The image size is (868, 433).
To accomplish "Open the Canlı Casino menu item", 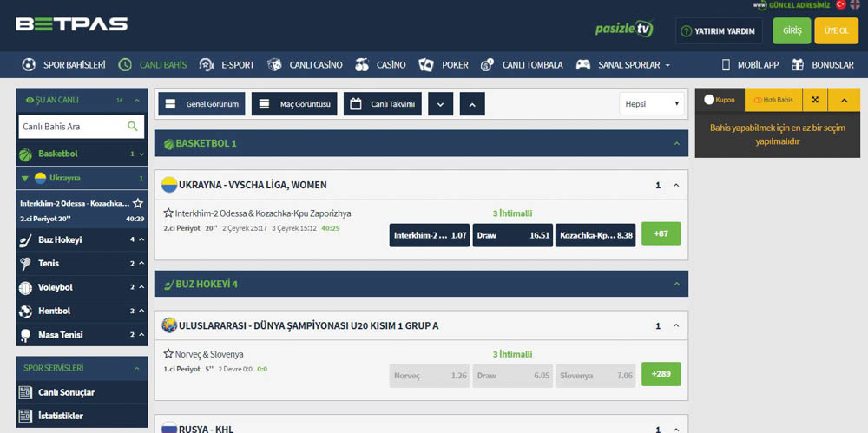I will 305,65.
